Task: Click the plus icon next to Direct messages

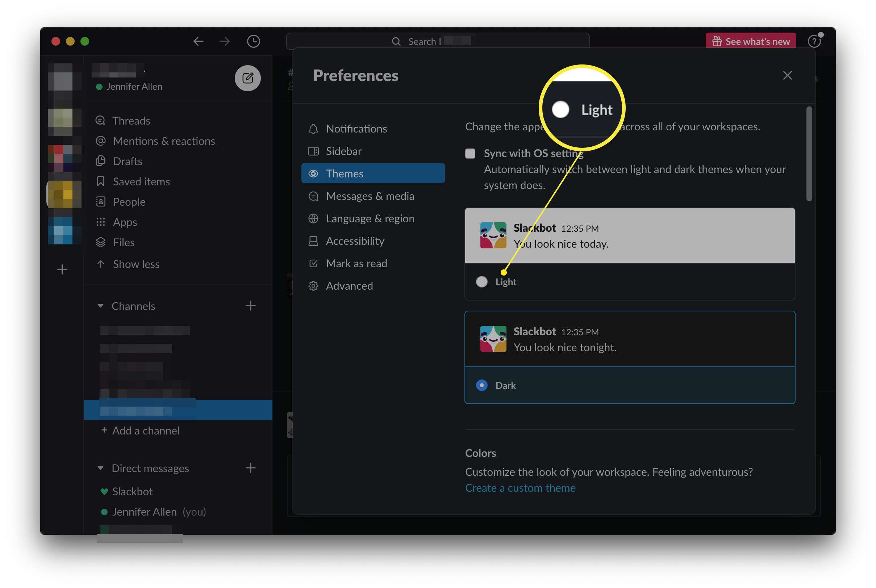Action: point(251,468)
